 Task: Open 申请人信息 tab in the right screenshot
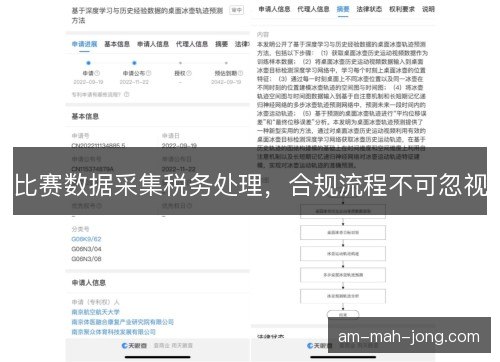tap(274, 9)
